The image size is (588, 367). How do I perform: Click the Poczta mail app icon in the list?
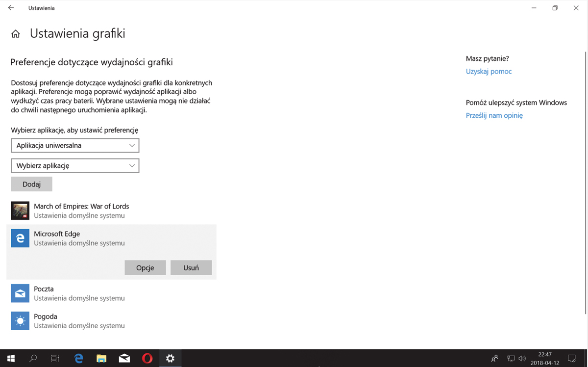(x=20, y=293)
